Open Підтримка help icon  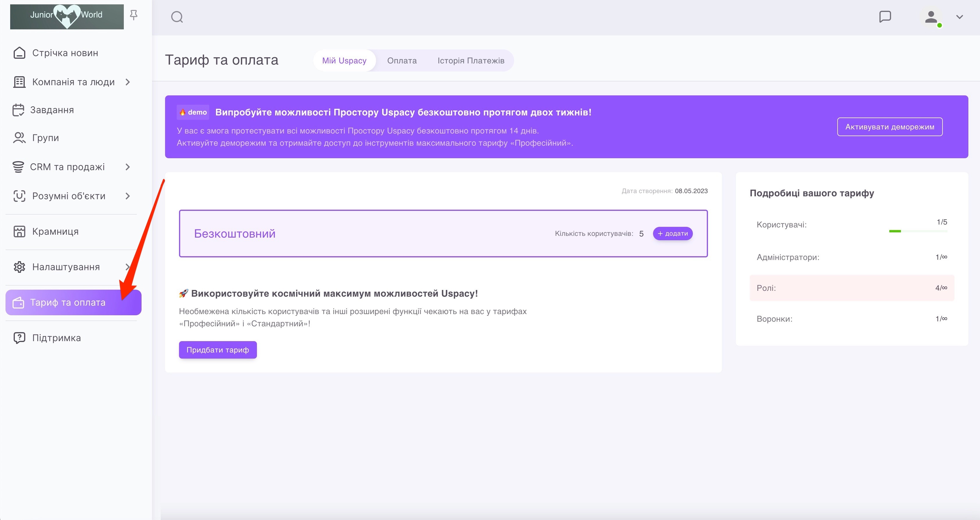(x=19, y=338)
